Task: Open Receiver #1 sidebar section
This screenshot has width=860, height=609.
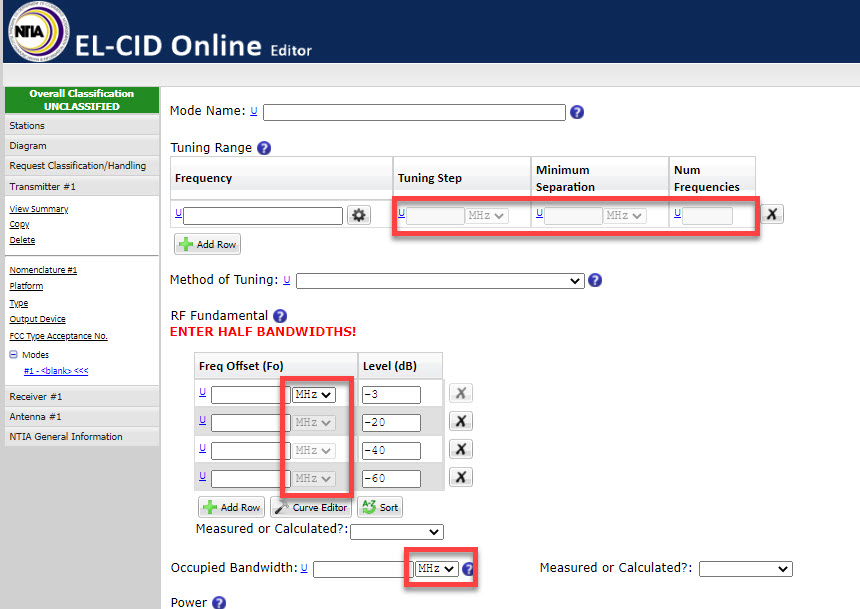Action: click(82, 397)
